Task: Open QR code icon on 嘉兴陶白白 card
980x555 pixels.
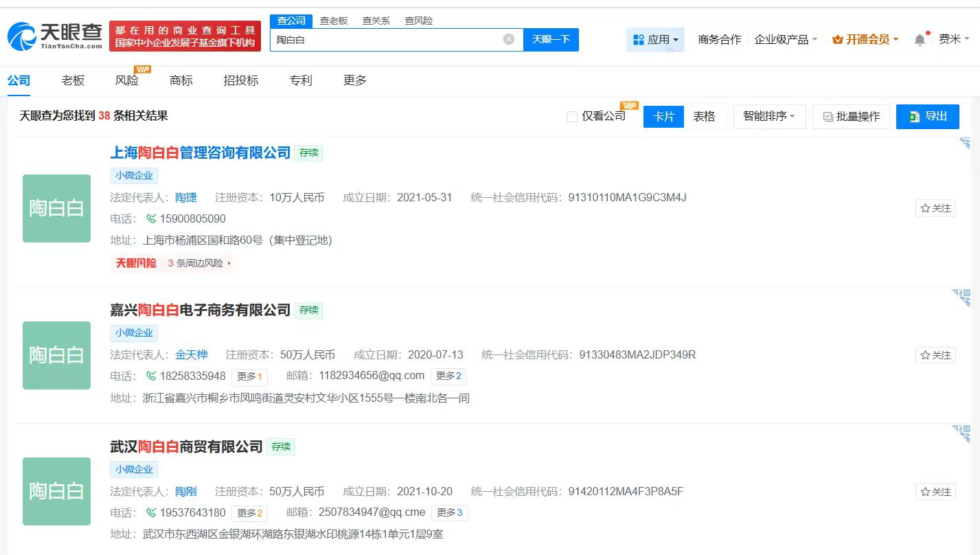Action: point(961,297)
